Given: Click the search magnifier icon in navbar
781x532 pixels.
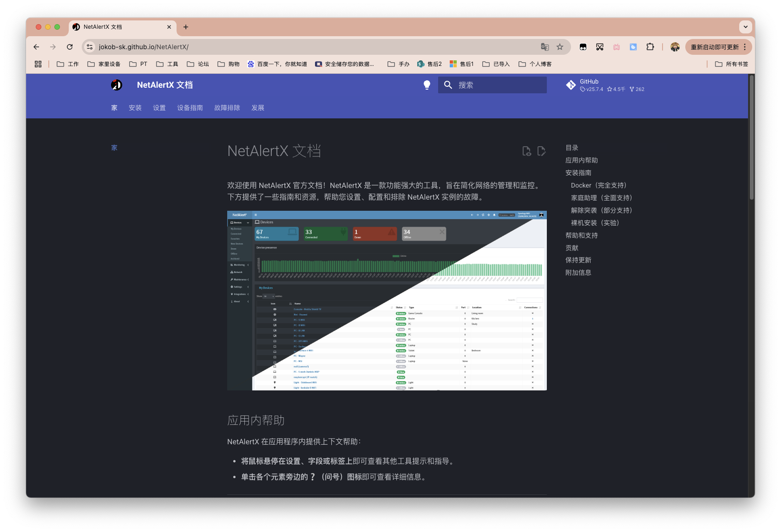Looking at the screenshot, I should tap(448, 85).
